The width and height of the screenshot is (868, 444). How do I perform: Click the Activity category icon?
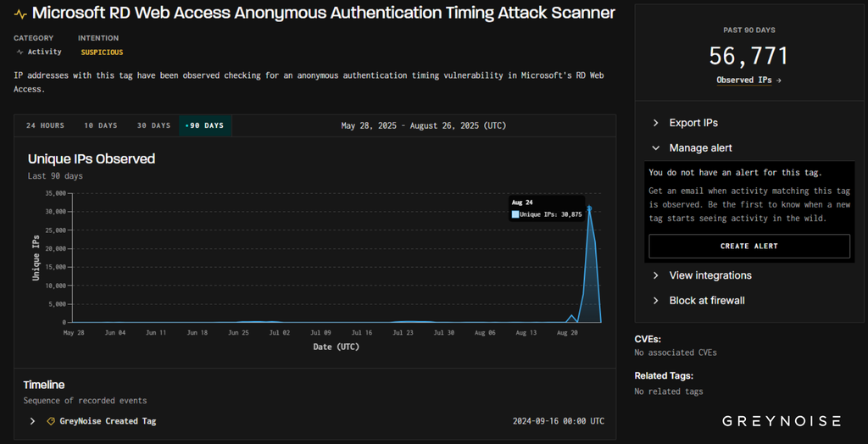pos(19,52)
